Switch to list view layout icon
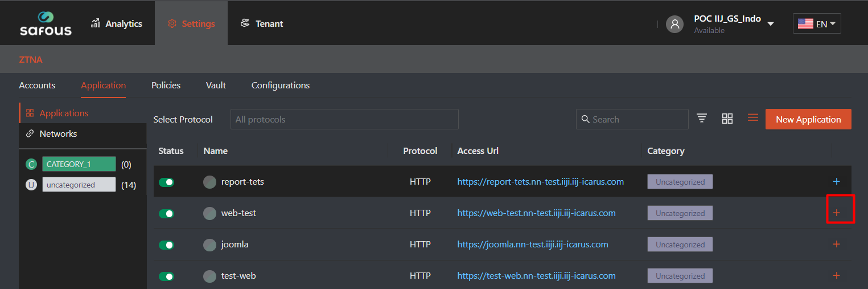The height and width of the screenshot is (289, 868). [753, 117]
